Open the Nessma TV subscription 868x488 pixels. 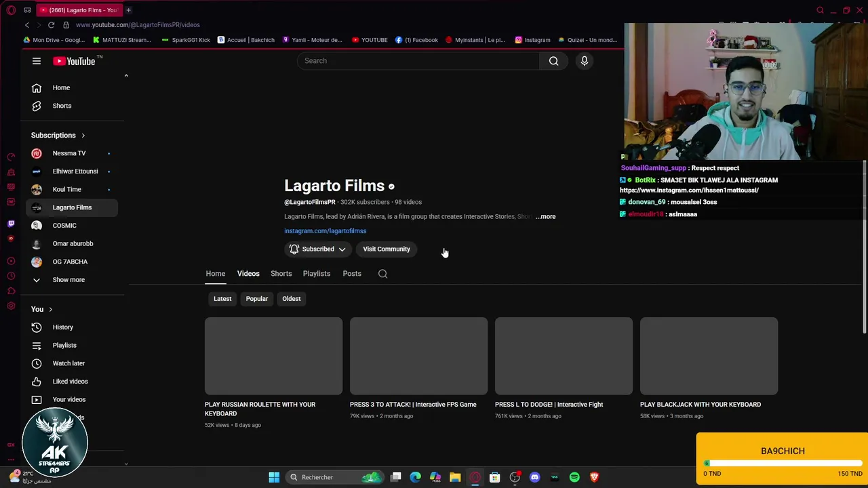click(x=73, y=153)
